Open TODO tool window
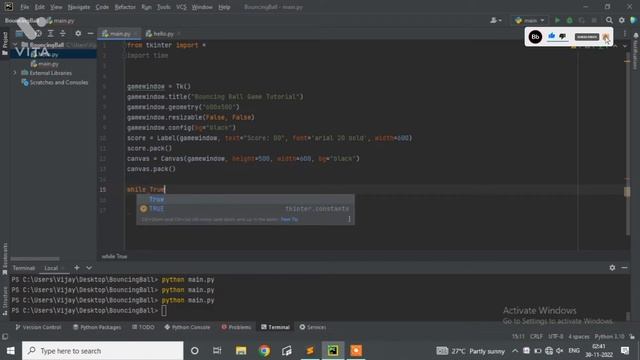This screenshot has height=360, width=640. click(x=143, y=327)
